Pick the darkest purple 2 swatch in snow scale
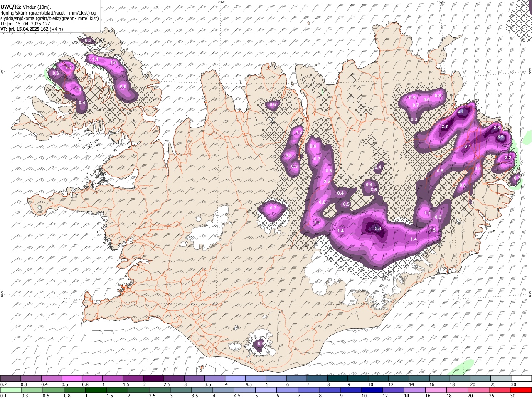The width and height of the screenshot is (532, 399). (x=153, y=379)
